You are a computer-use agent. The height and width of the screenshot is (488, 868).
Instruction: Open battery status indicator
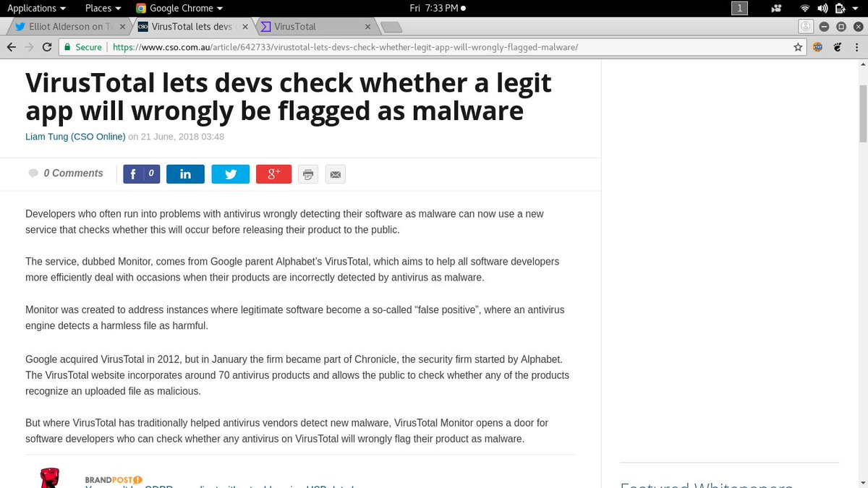(x=840, y=8)
